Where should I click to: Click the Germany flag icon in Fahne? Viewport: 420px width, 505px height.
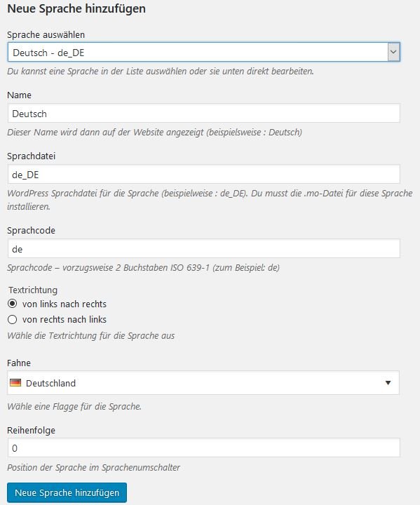[x=15, y=383]
